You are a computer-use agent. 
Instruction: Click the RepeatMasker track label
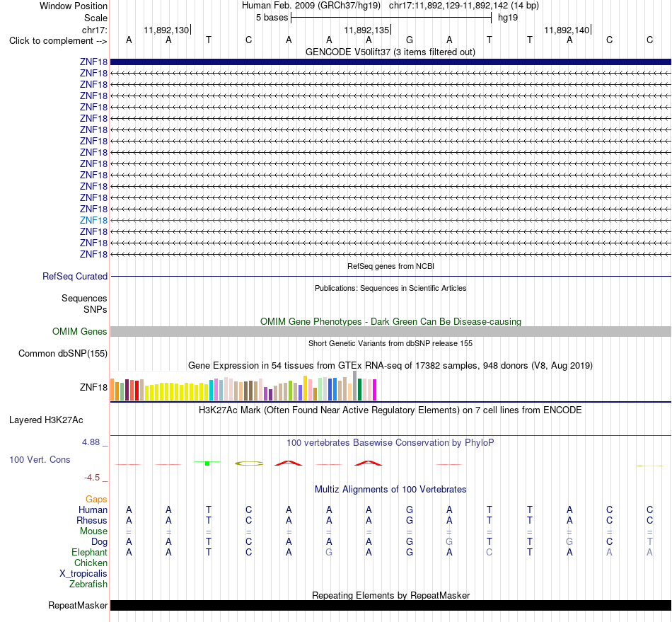pos(78,605)
